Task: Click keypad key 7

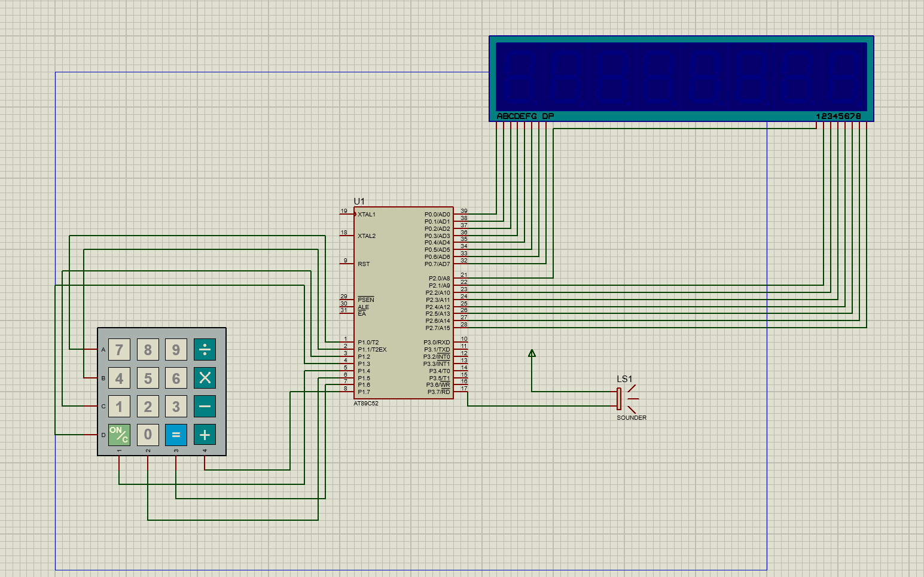Action: click(x=119, y=350)
